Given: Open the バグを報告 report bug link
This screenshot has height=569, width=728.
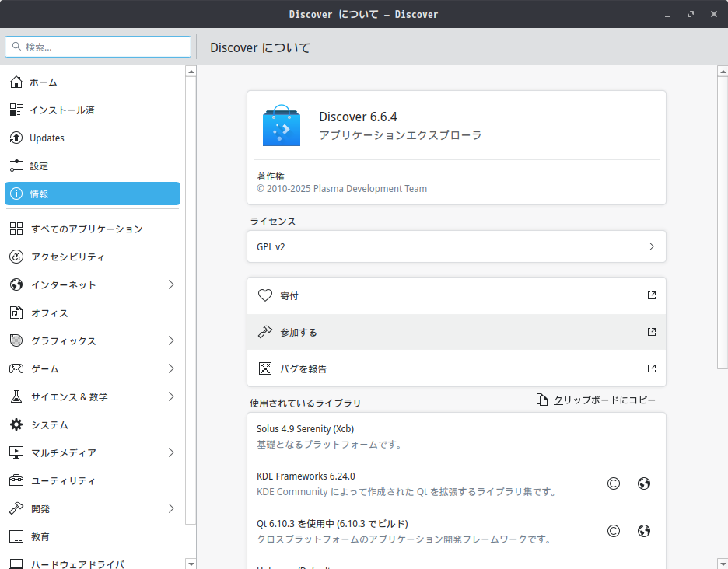Looking at the screenshot, I should (457, 368).
